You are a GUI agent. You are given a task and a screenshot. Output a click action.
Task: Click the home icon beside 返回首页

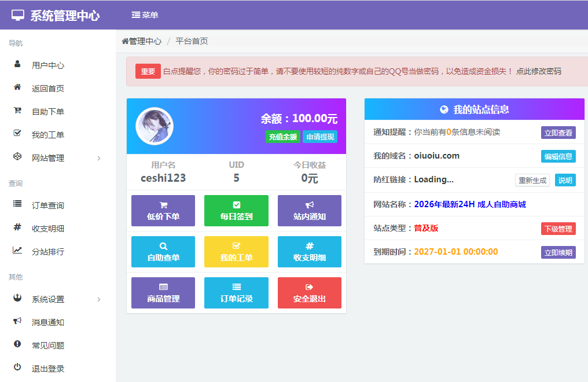point(17,88)
